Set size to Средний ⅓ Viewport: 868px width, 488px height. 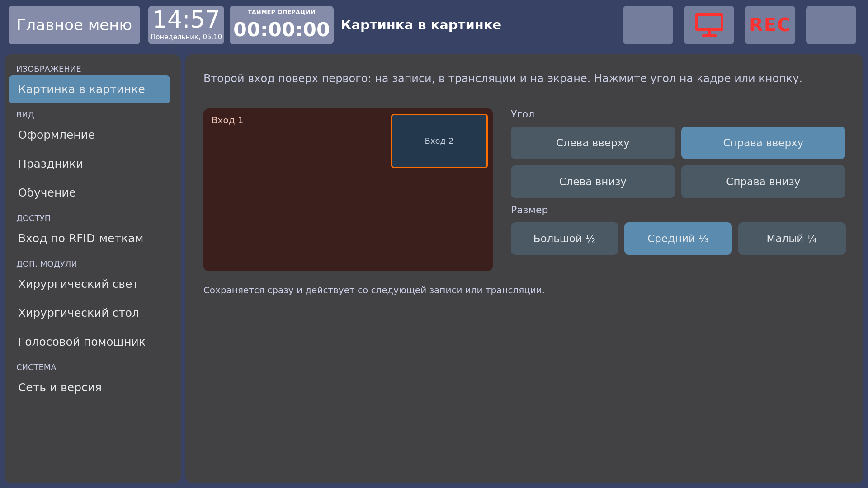[678, 239]
